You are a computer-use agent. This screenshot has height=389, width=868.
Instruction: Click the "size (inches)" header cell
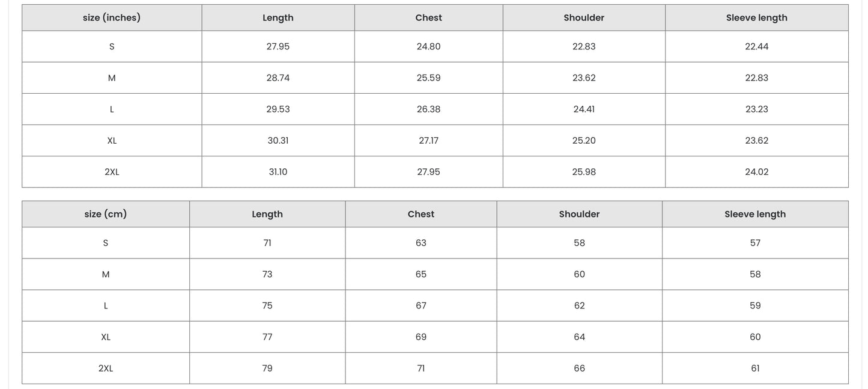112,18
